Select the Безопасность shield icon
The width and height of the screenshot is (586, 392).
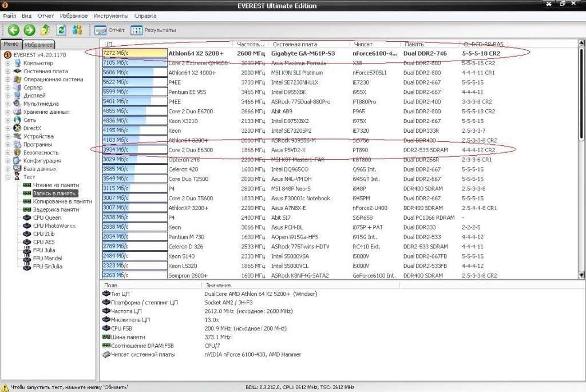17,152
